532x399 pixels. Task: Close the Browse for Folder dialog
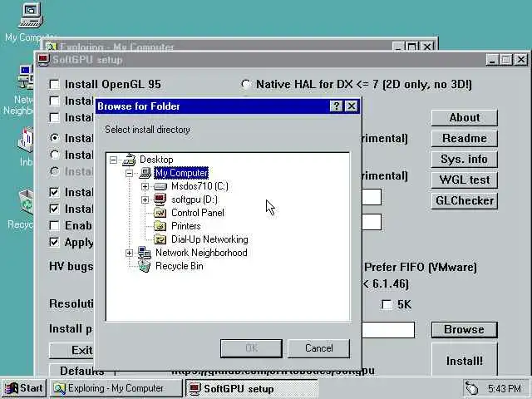(x=352, y=106)
